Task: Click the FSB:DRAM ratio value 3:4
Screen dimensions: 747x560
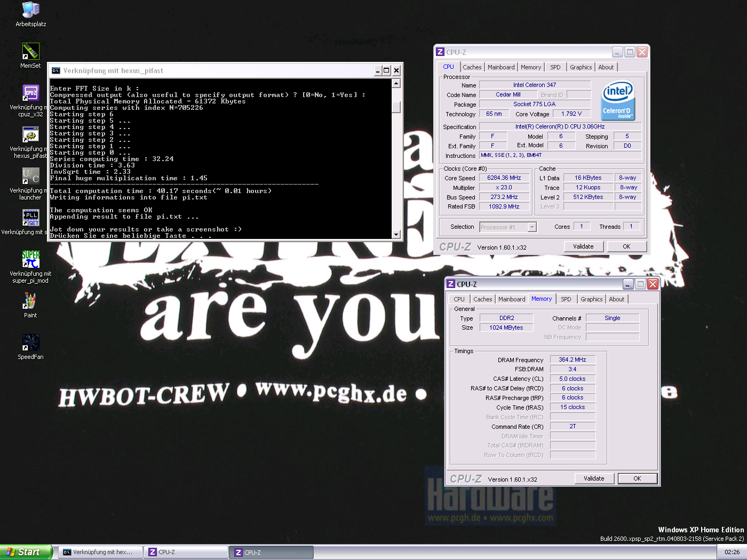Action: pos(573,369)
